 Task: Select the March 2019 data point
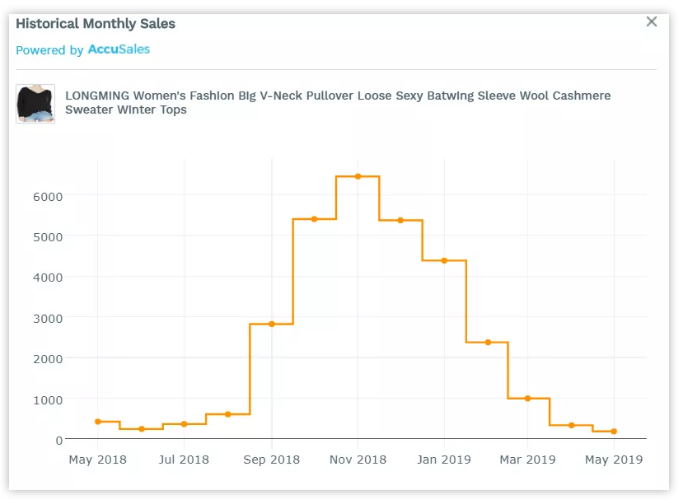point(528,398)
